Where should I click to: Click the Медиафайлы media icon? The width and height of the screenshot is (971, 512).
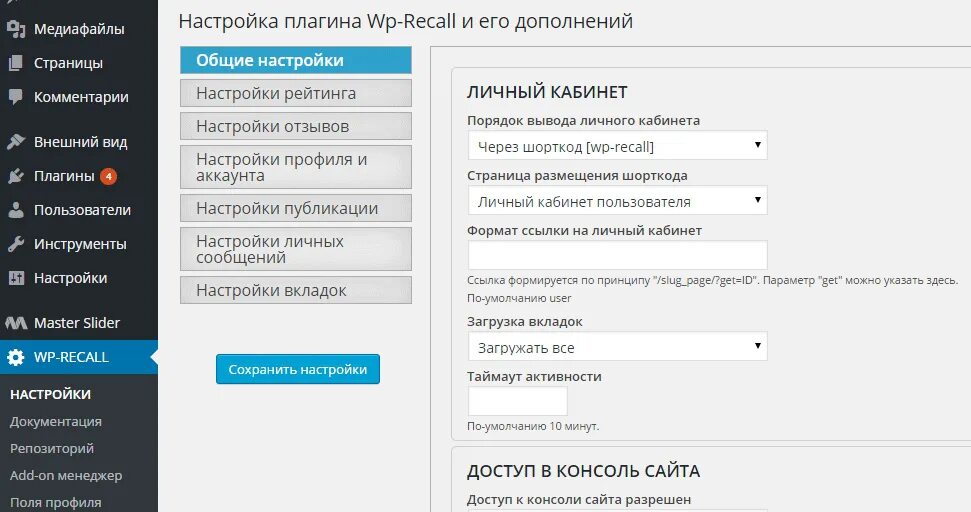click(x=16, y=29)
